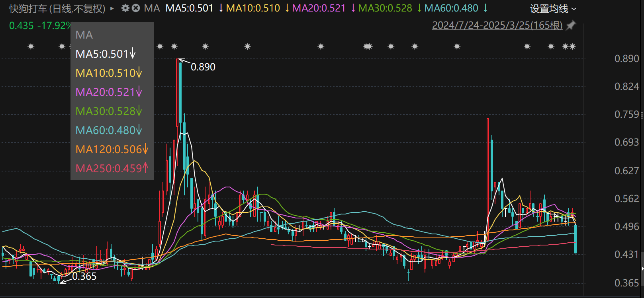Image resolution: width=644 pixels, height=298 pixels.
Task: Click MA10:0.510 inside the gray MA tooltip
Action: click(109, 73)
